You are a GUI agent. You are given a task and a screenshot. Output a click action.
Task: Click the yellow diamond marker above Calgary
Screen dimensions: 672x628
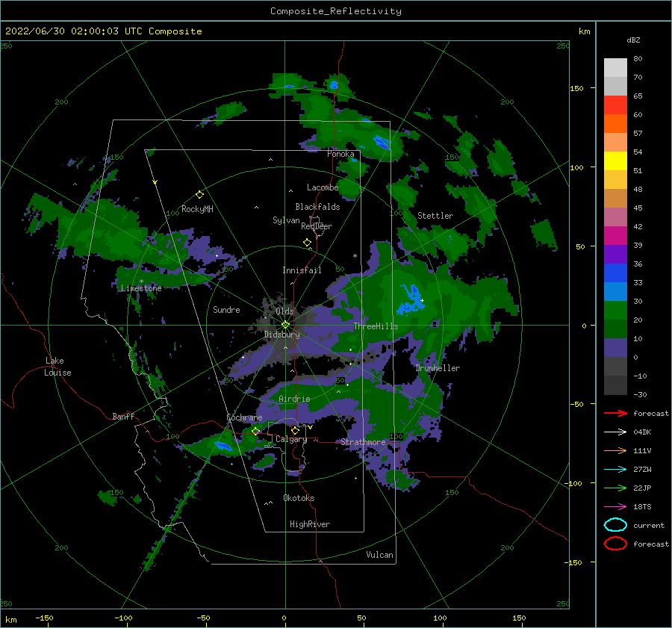click(x=295, y=430)
